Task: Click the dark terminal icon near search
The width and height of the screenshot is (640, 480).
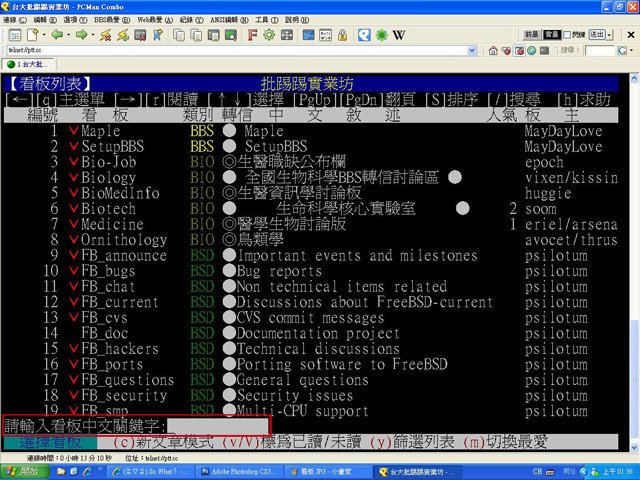Action: pyautogui.click(x=544, y=51)
